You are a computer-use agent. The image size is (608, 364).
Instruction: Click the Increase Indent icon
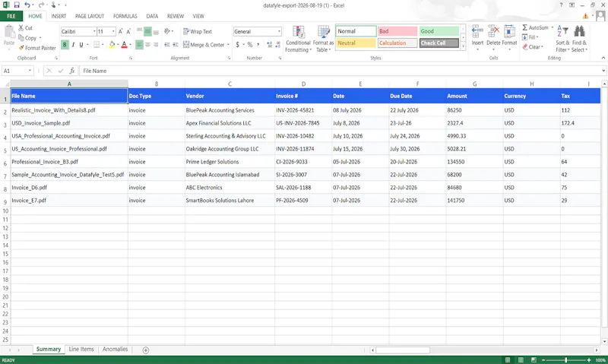[176, 45]
